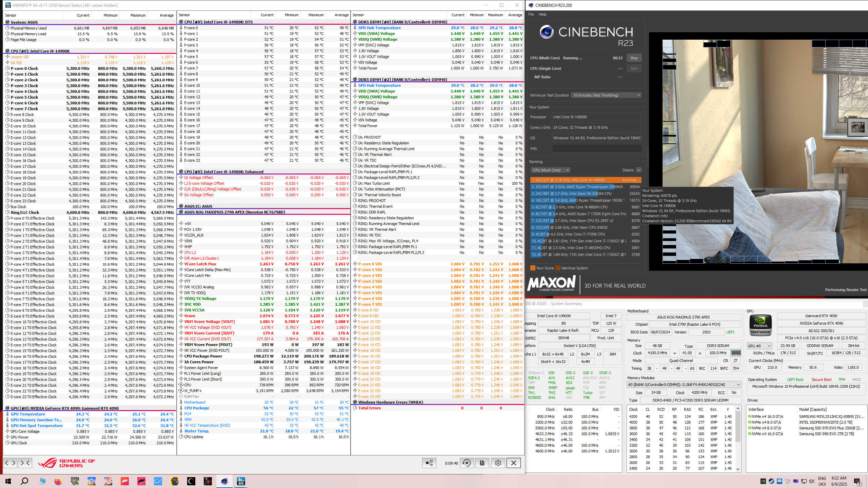Stop the running CPU Multi Core test

click(x=634, y=58)
